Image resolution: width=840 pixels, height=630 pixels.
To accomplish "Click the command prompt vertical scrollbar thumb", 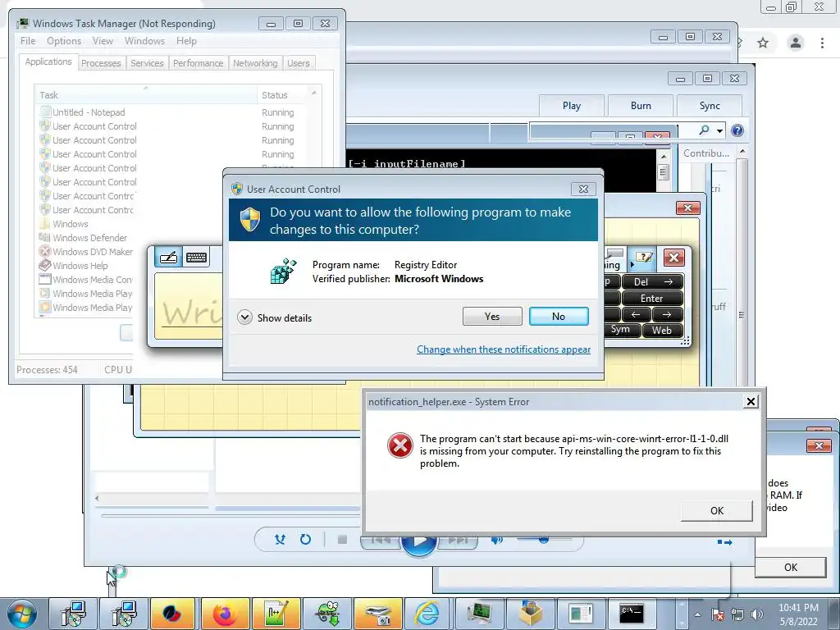I will (x=663, y=172).
